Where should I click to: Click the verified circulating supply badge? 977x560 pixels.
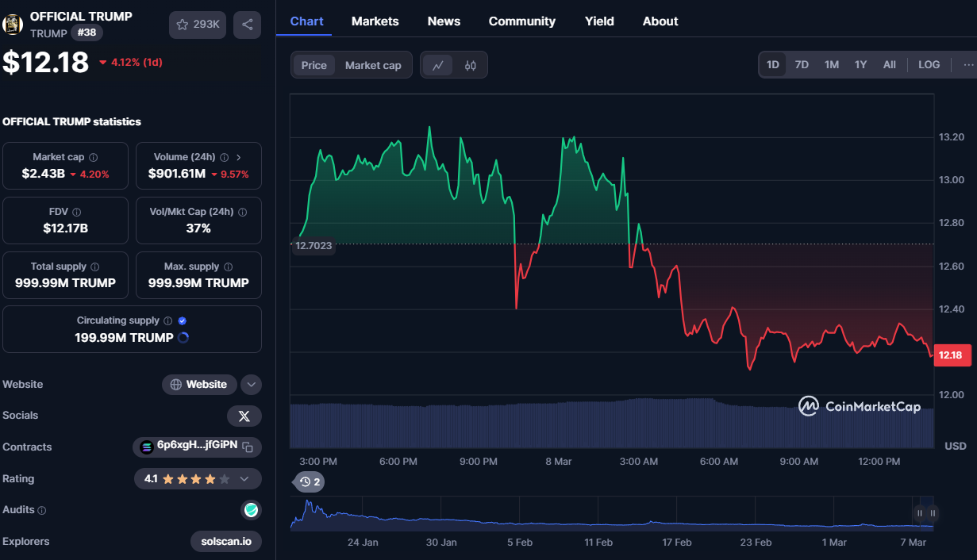183,321
